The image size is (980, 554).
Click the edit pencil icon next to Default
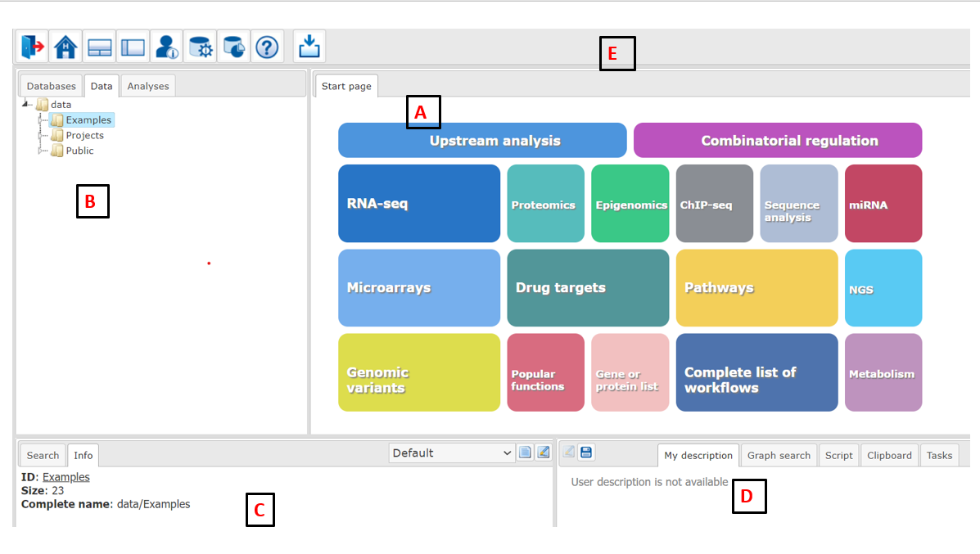pos(544,453)
